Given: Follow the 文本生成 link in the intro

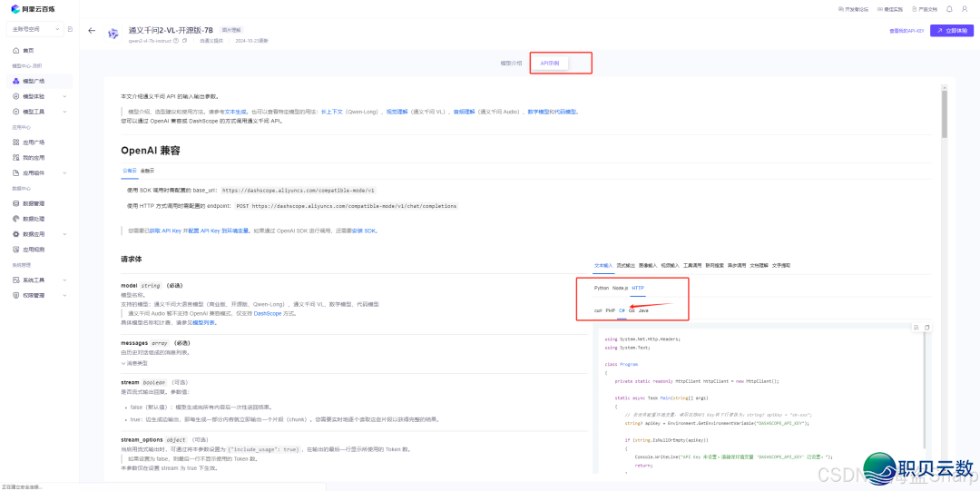Looking at the screenshot, I should coord(236,112).
